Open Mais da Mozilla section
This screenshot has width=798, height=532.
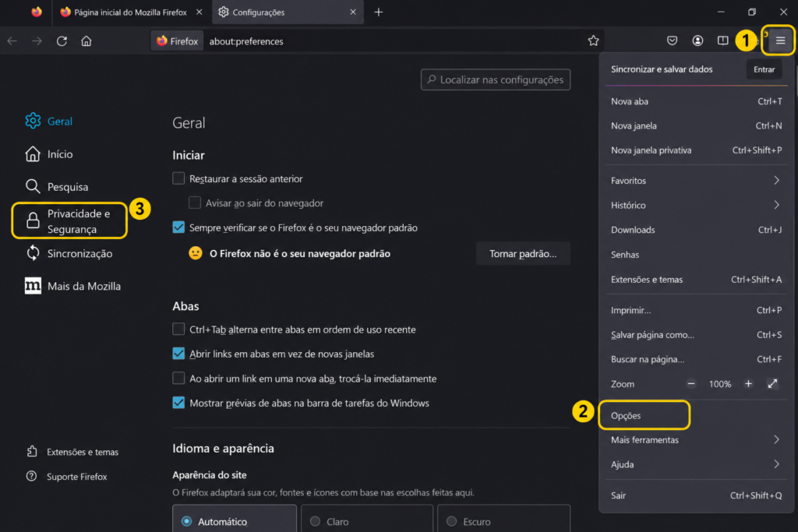pyautogui.click(x=73, y=286)
